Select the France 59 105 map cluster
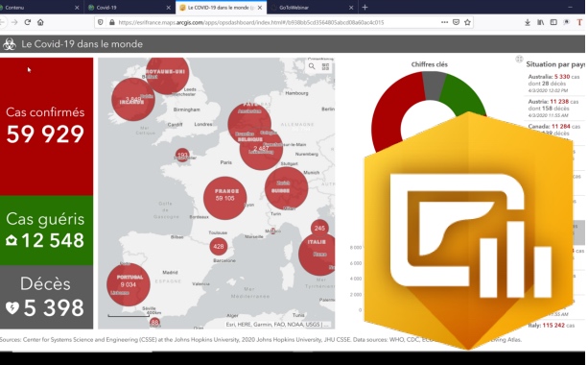 [x=225, y=198]
